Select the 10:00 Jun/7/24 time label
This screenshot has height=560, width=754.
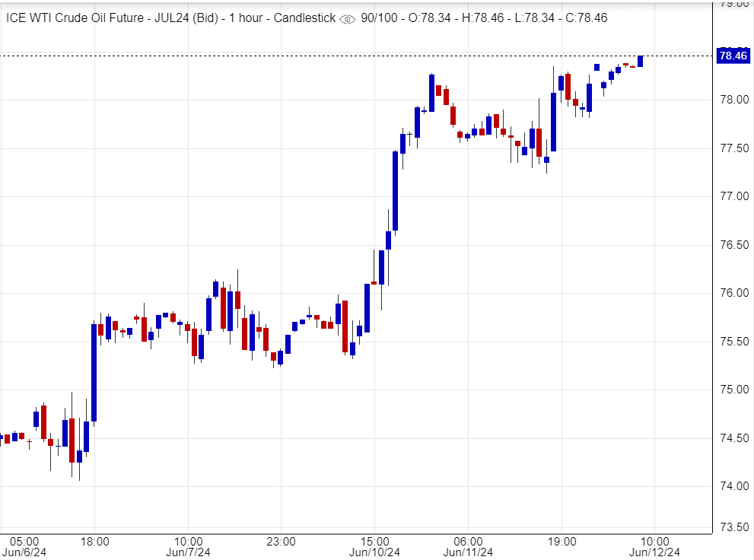pyautogui.click(x=187, y=547)
